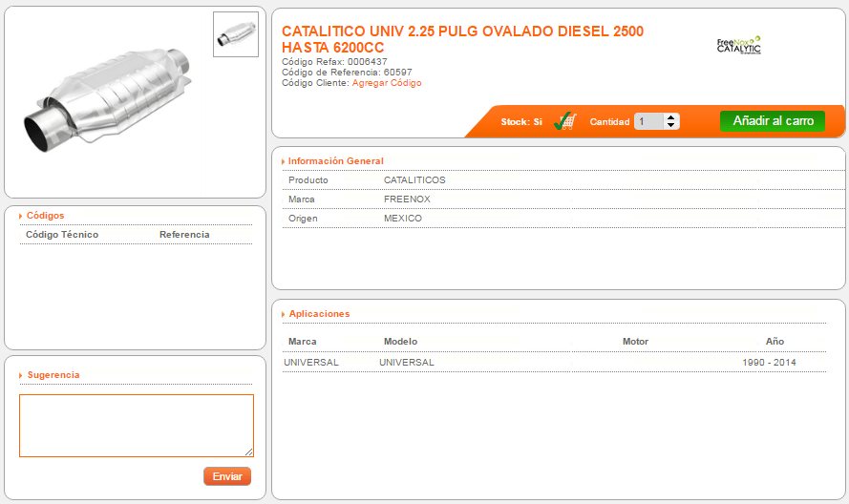Screen dimensions: 849x504
Task: Decrease quantity with the down arrow
Action: 670,126
